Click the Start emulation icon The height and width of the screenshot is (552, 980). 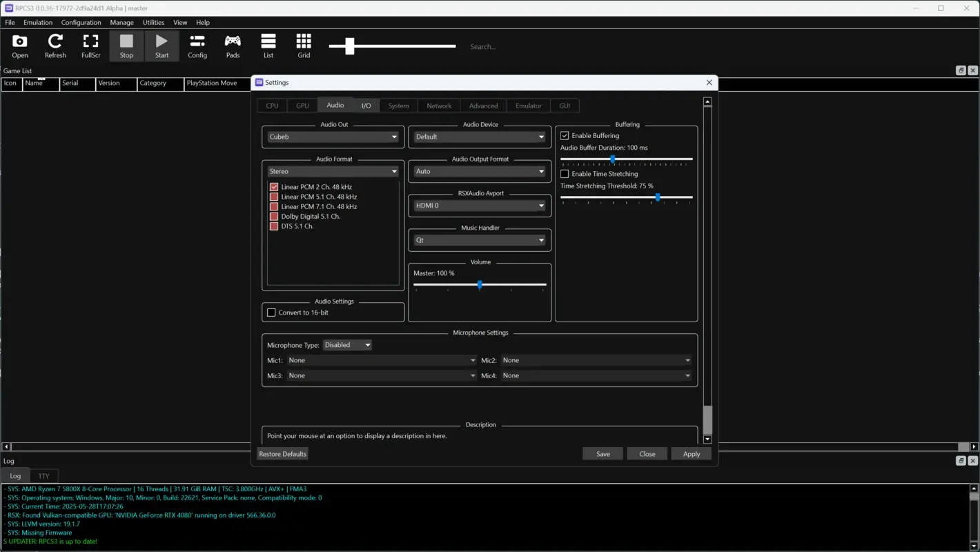(x=161, y=46)
